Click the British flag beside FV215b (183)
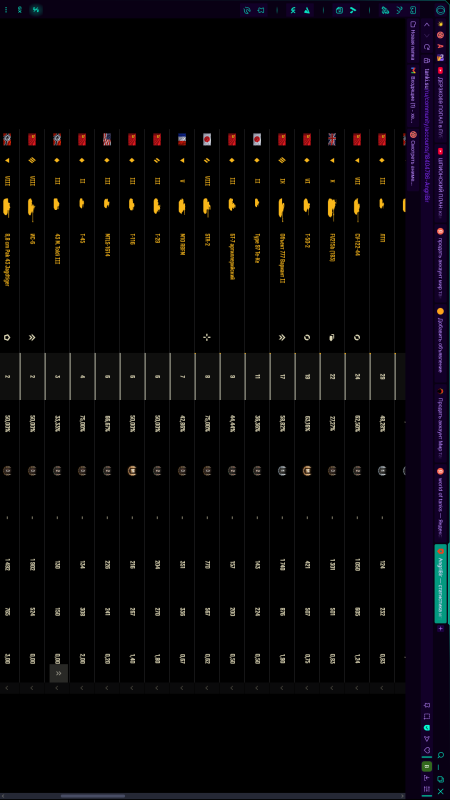The height and width of the screenshot is (800, 450). 332,139
